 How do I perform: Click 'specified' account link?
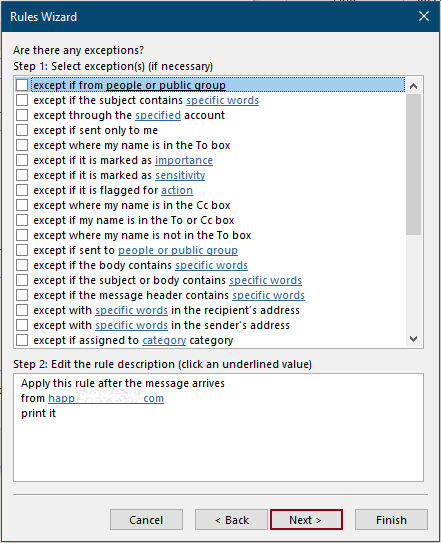pyautogui.click(x=158, y=115)
